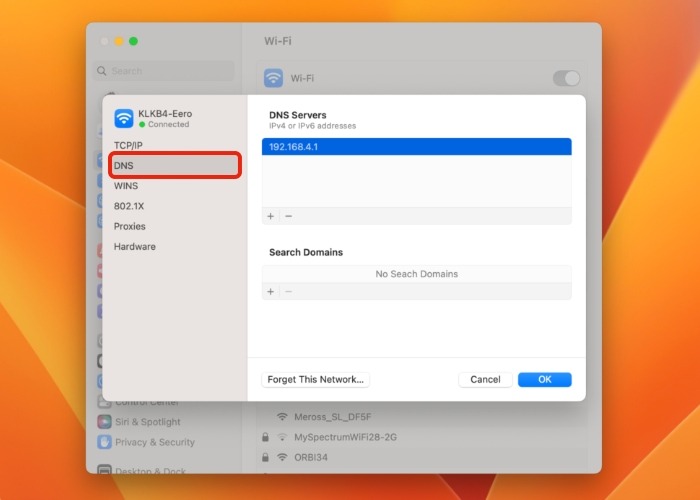Select the DNS tab in sidebar
The image size is (700, 500).
point(175,166)
